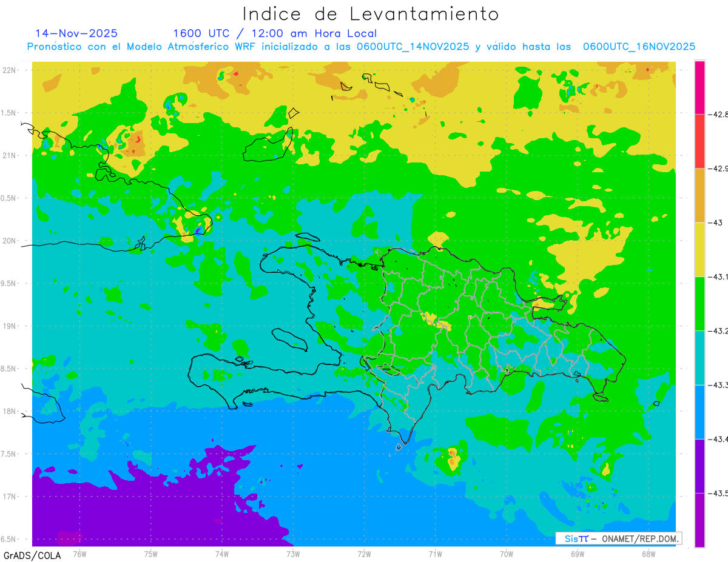Click the latitude label "17N"

[10, 497]
